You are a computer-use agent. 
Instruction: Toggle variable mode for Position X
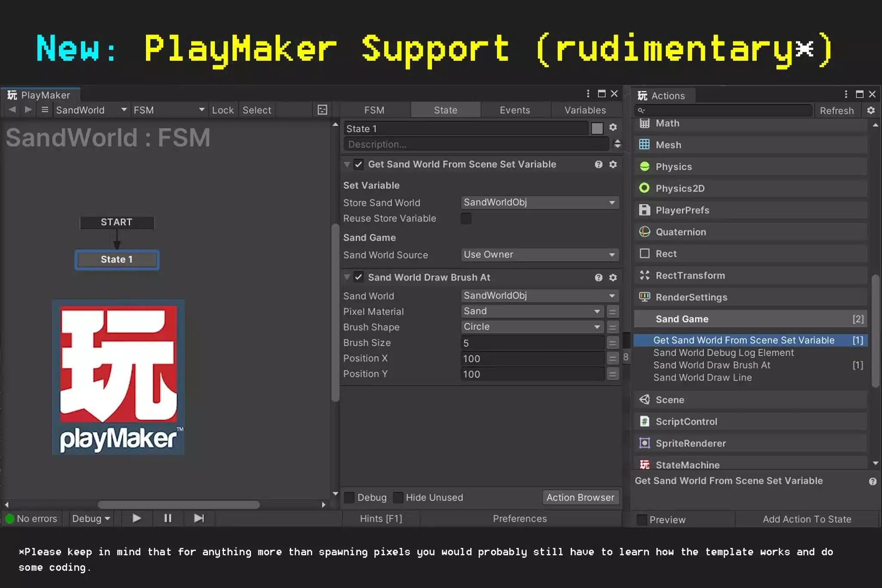point(612,358)
